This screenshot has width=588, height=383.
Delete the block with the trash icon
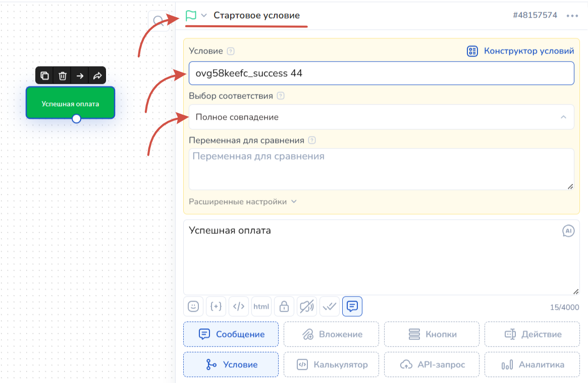63,76
